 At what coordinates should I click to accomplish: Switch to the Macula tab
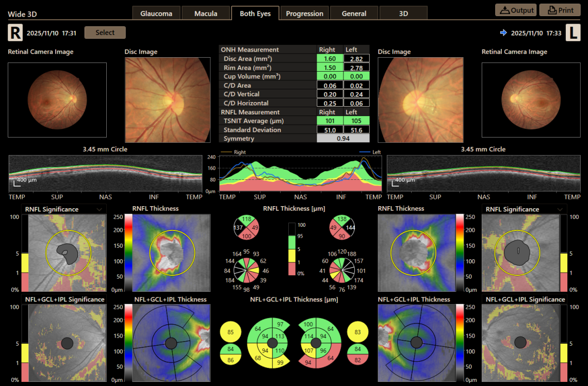[x=206, y=13]
